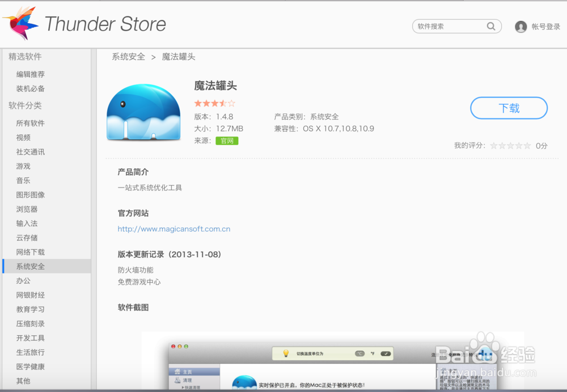Click the 版本更新记录 heading
The image size is (567, 392).
pyautogui.click(x=170, y=254)
